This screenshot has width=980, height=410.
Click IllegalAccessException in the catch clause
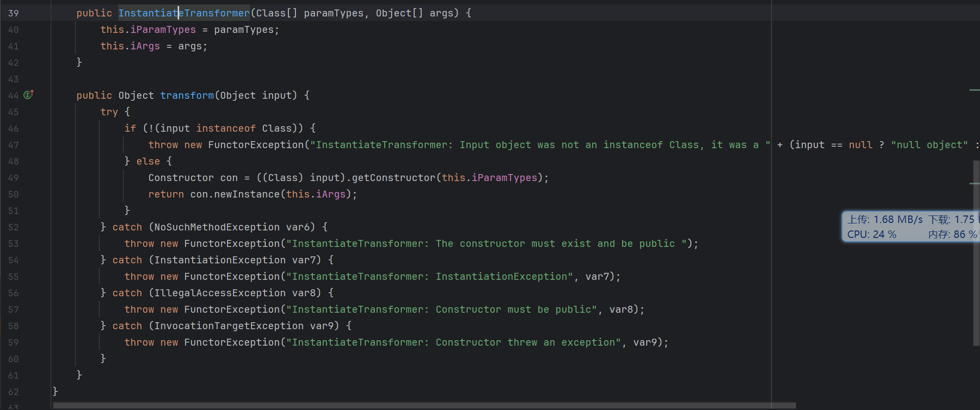tap(220, 293)
